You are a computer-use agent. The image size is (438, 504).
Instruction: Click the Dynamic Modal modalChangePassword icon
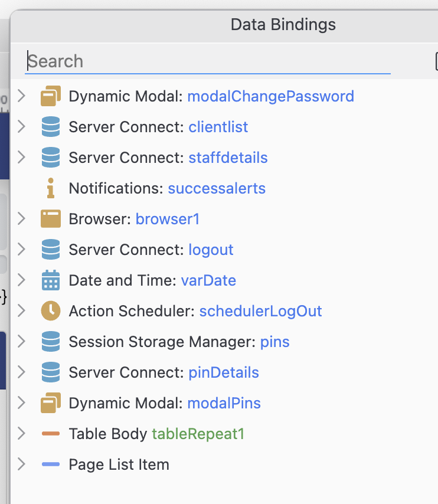tap(51, 96)
